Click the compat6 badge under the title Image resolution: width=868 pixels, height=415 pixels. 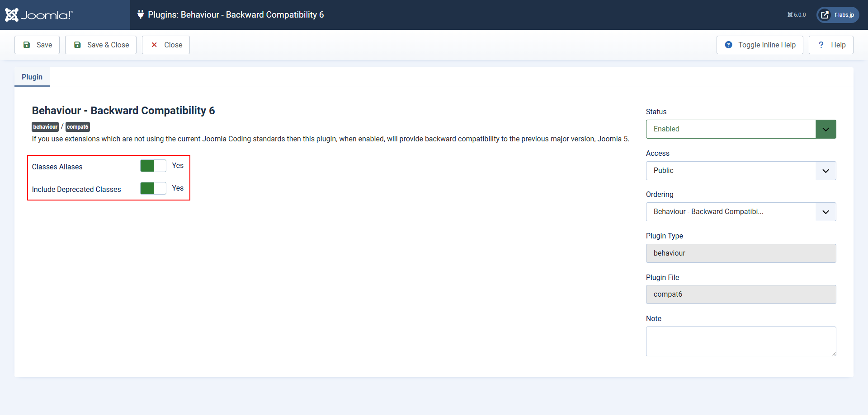coord(77,127)
